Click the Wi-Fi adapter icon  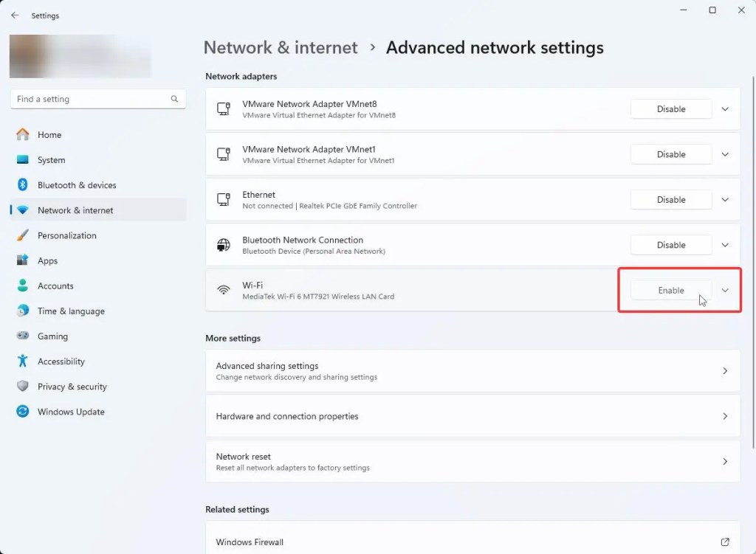[223, 290]
